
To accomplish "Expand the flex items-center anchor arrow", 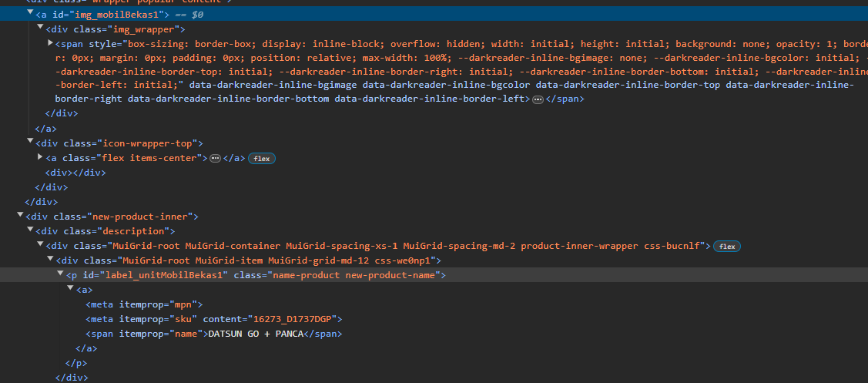I will click(40, 157).
